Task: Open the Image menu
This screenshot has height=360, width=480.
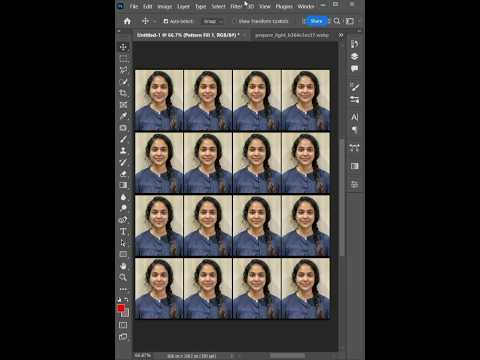Action: tap(165, 6)
